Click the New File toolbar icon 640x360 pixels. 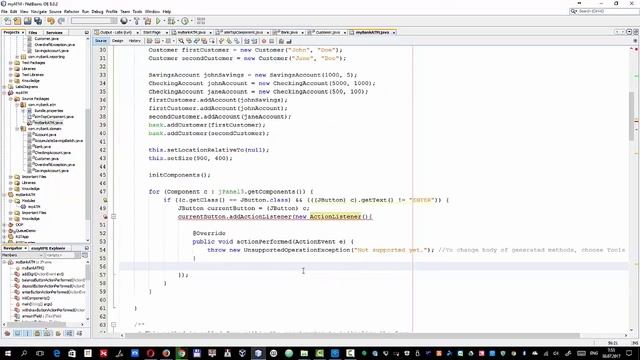tap(7, 21)
